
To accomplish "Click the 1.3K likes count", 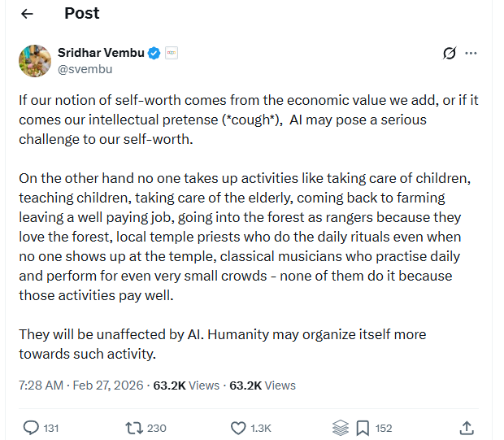I will coord(261,427).
